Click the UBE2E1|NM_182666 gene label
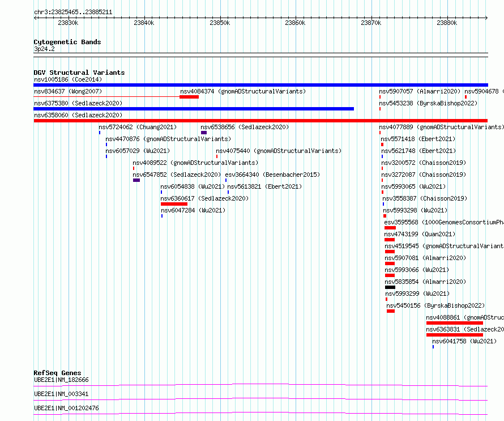This screenshot has width=504, height=421. click(x=61, y=380)
